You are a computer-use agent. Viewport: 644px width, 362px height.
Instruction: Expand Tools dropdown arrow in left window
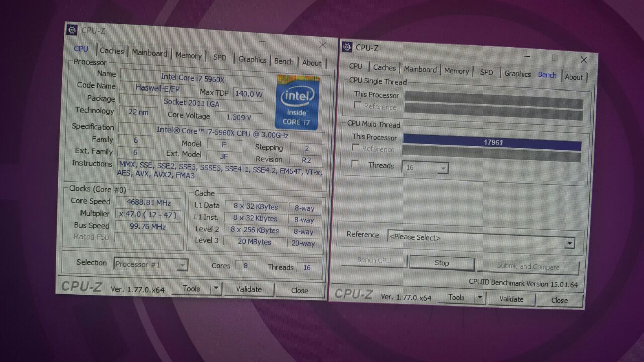[216, 289]
